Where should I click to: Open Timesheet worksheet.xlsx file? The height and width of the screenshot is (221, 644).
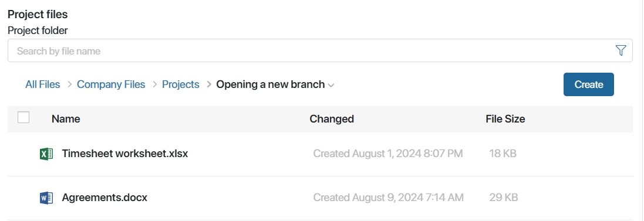125,154
